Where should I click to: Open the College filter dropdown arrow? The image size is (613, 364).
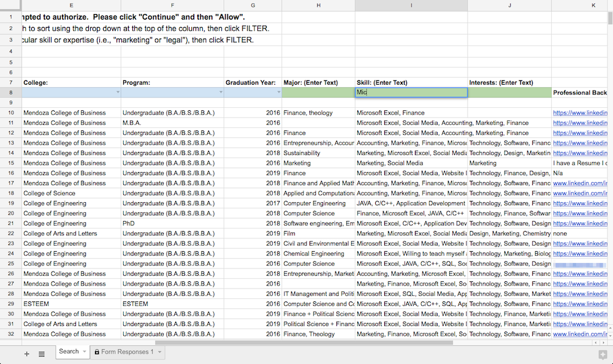pos(118,93)
